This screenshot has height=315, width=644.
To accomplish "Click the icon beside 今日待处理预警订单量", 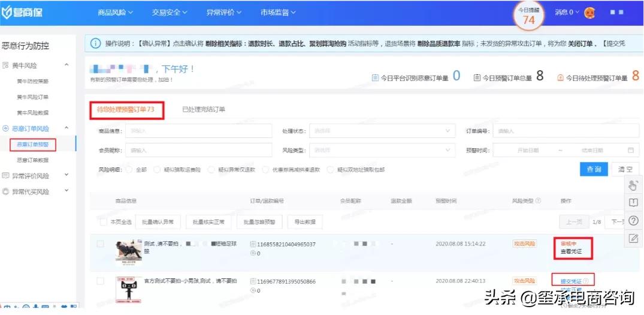I will 560,77.
